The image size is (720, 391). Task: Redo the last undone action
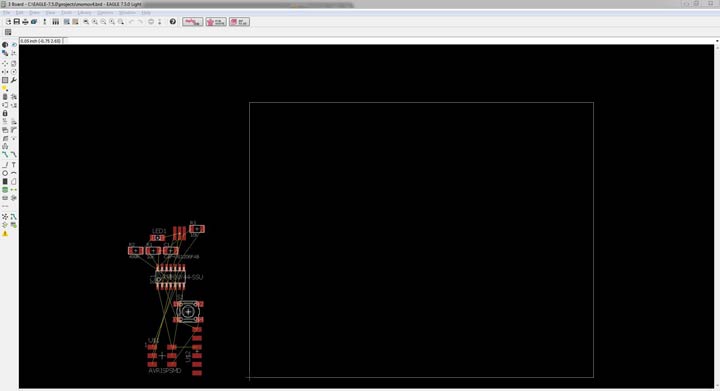(141, 22)
